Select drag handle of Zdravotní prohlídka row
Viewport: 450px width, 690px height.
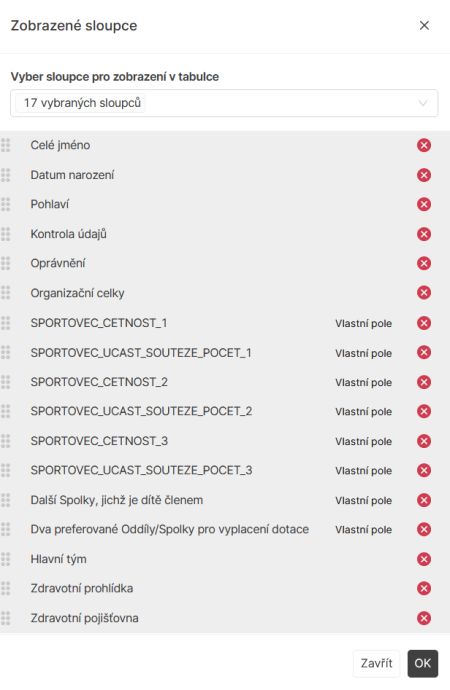tap(5, 588)
